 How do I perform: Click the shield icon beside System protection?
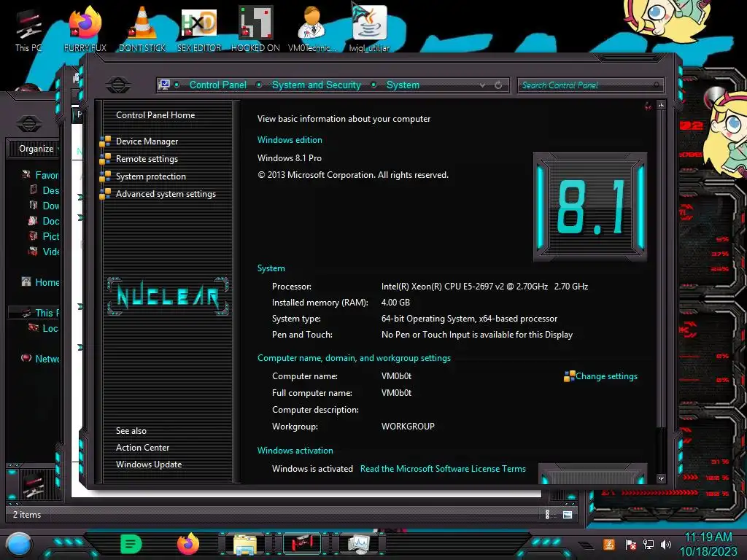point(105,176)
